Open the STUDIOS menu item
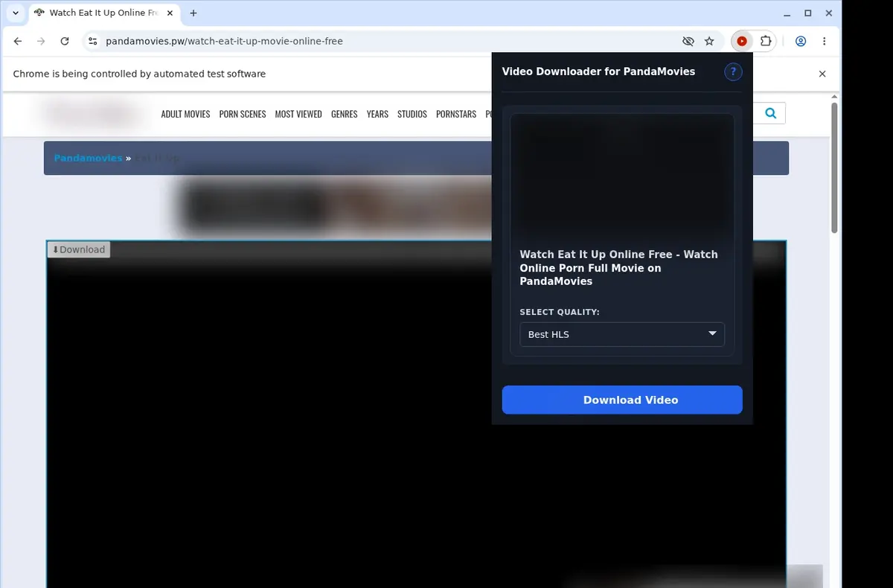The height and width of the screenshot is (588, 893). (412, 114)
